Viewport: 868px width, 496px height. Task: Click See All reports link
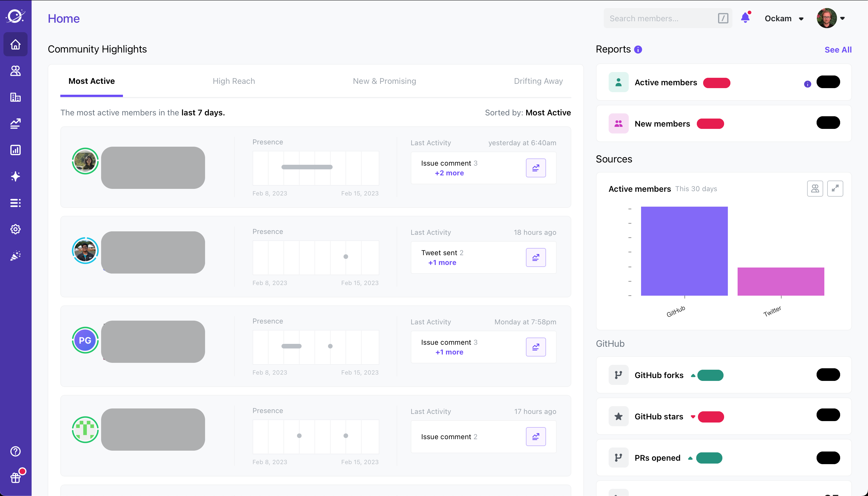838,50
